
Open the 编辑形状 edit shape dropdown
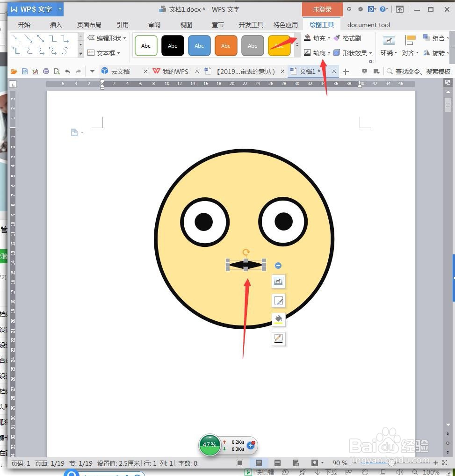[107, 38]
